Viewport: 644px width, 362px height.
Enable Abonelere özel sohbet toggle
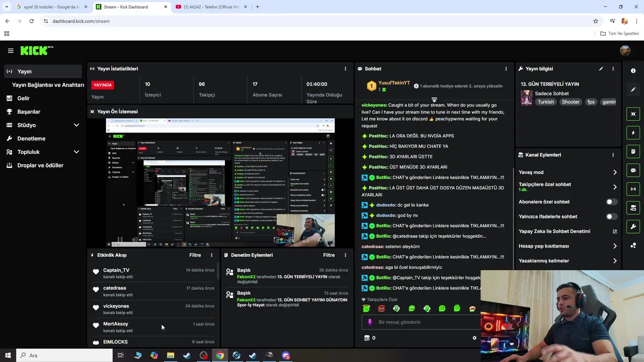611,202
